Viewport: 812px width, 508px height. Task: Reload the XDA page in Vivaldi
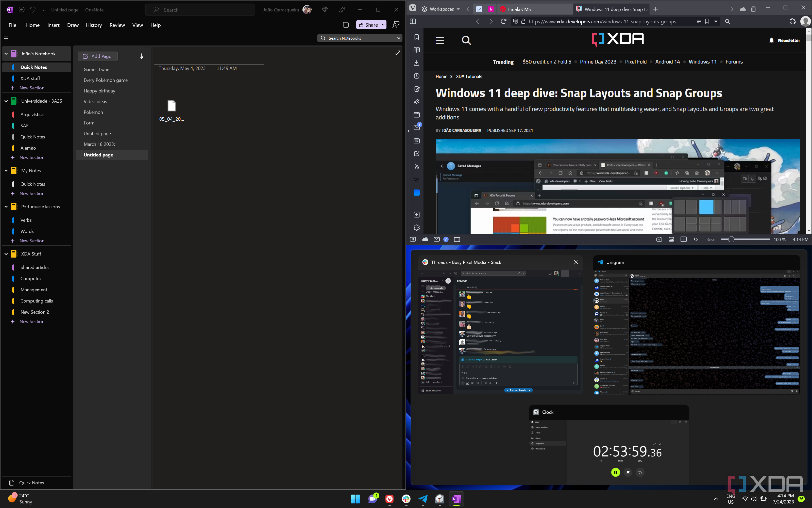coord(503,22)
